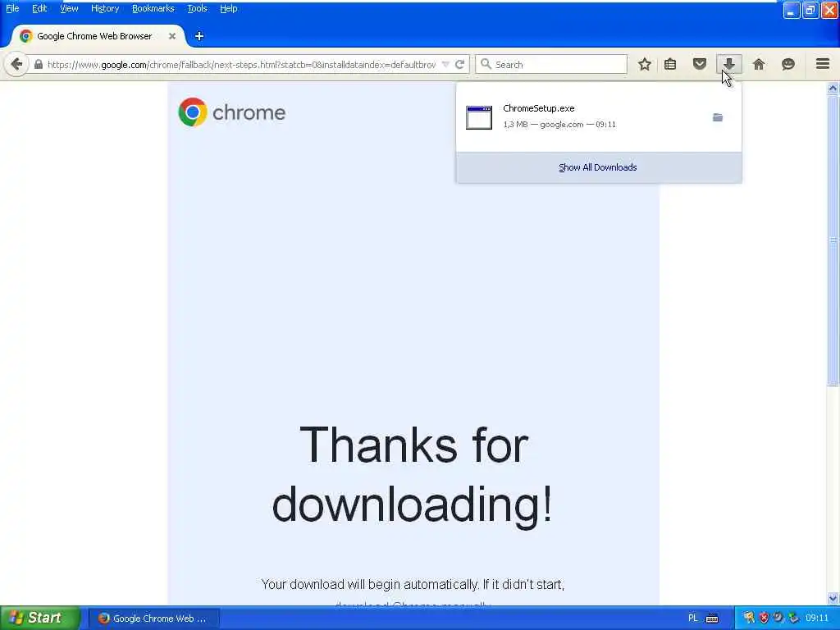This screenshot has height=630, width=840.
Task: Save page to Pocket
Action: tap(699, 64)
